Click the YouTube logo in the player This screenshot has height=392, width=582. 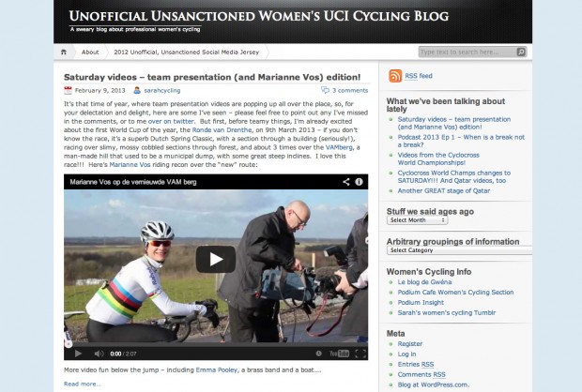[x=339, y=354]
